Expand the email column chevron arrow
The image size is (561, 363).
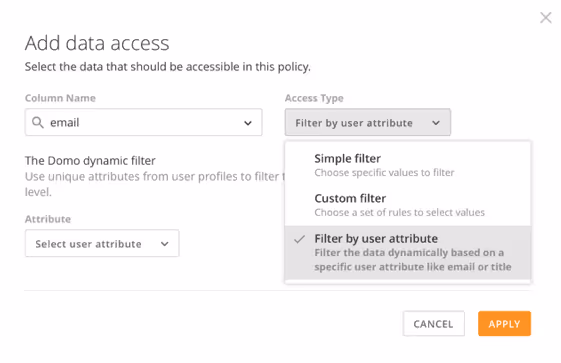click(x=248, y=123)
